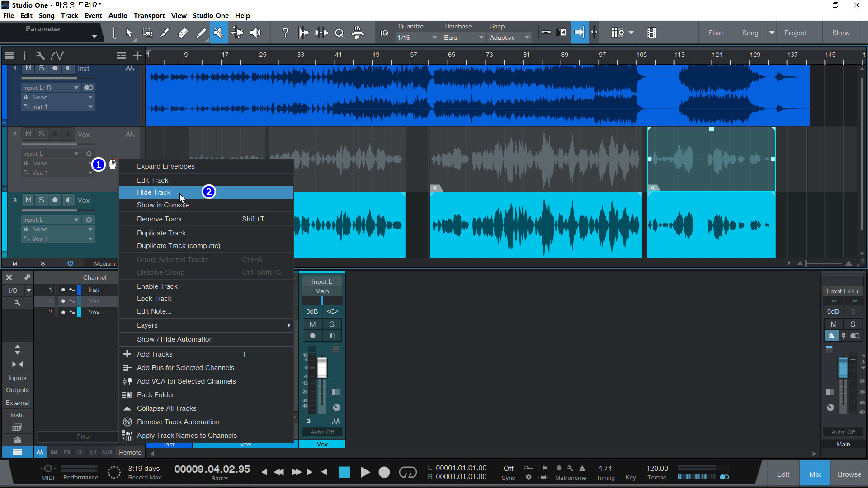This screenshot has height=488, width=868.
Task: Toggle the Loop button in transport
Action: (x=407, y=472)
